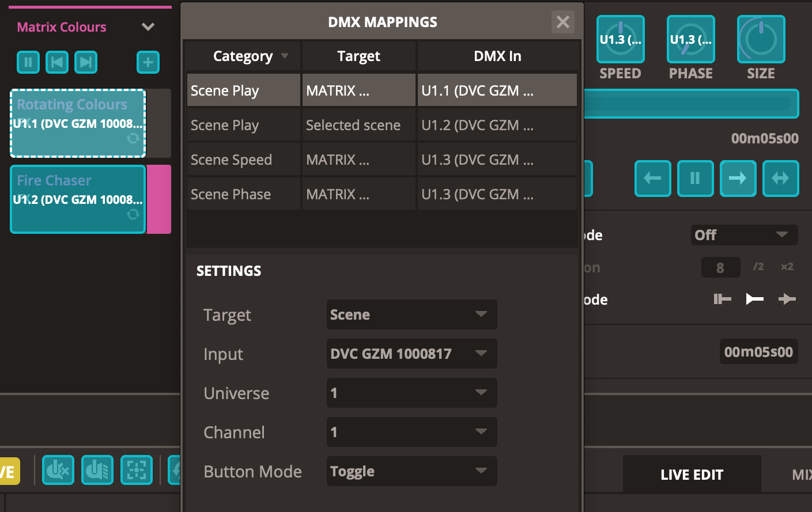
Task: Switch to the LIVE EDIT tab
Action: point(692,475)
